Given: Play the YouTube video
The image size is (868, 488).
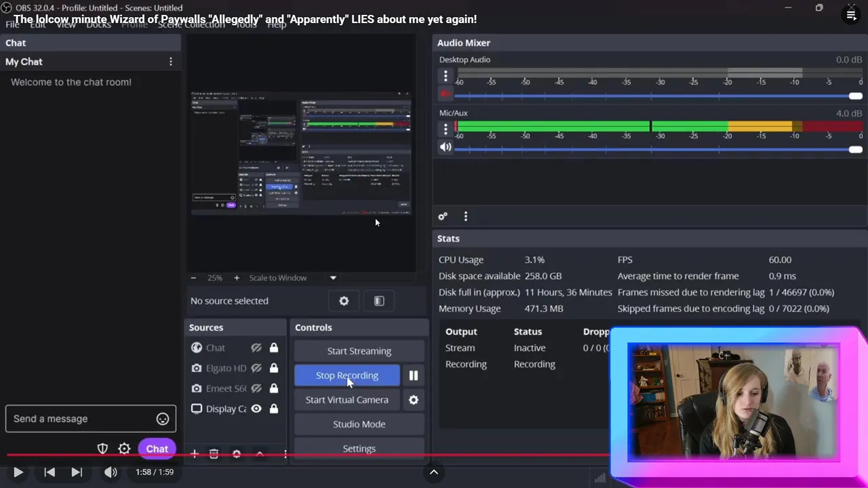Looking at the screenshot, I should (x=18, y=472).
